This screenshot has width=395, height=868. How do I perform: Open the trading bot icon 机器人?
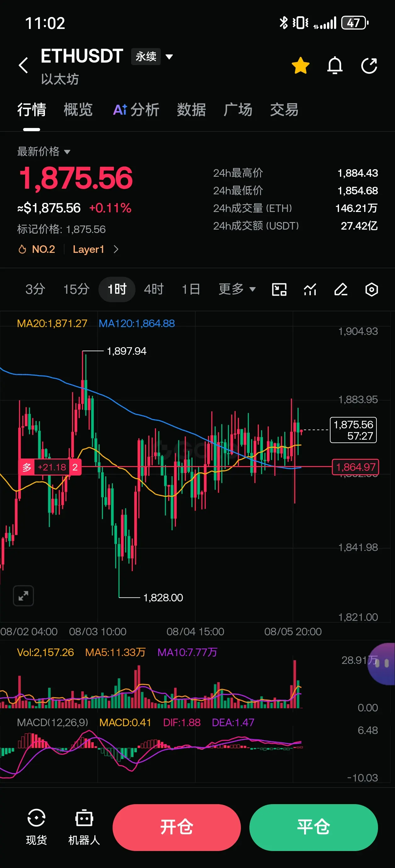pyautogui.click(x=84, y=827)
